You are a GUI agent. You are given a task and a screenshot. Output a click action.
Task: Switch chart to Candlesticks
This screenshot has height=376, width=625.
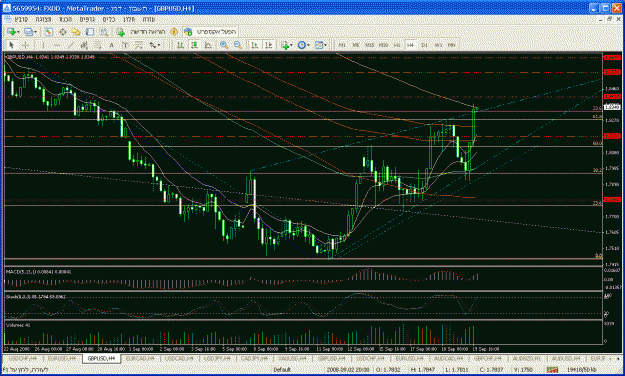(x=194, y=45)
